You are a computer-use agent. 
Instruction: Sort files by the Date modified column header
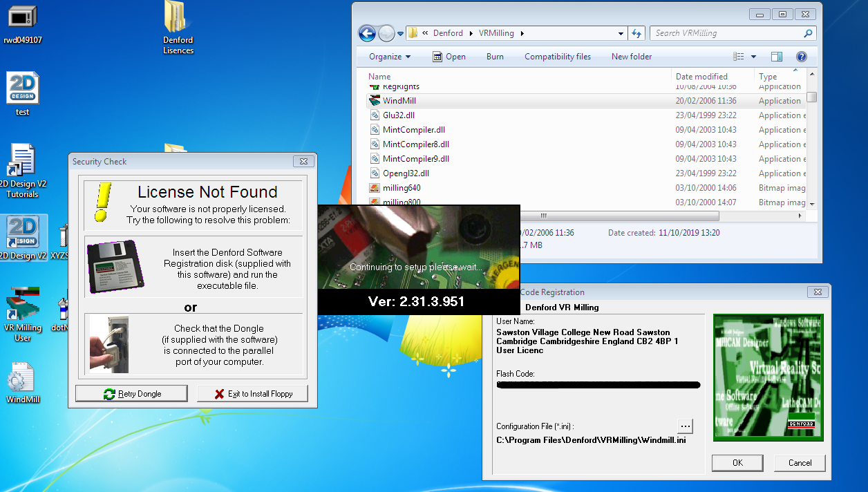701,77
